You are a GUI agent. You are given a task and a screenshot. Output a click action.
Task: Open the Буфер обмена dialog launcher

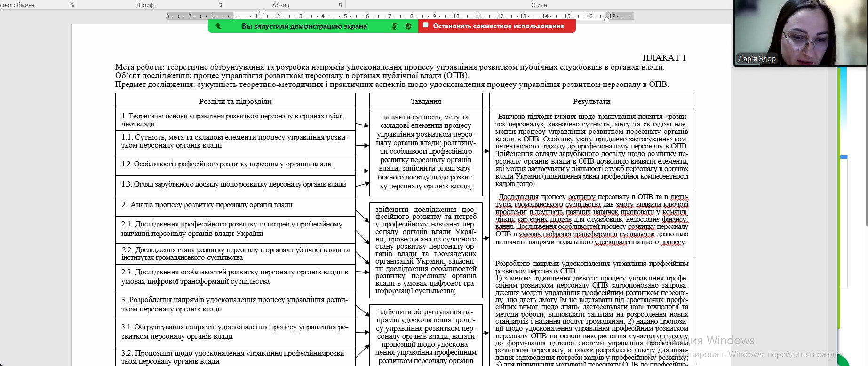coord(72,5)
